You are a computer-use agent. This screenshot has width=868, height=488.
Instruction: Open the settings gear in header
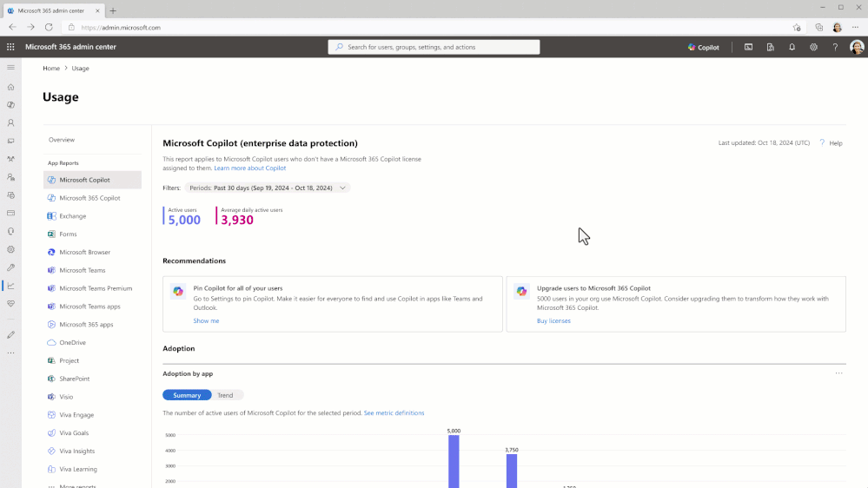[x=814, y=47]
